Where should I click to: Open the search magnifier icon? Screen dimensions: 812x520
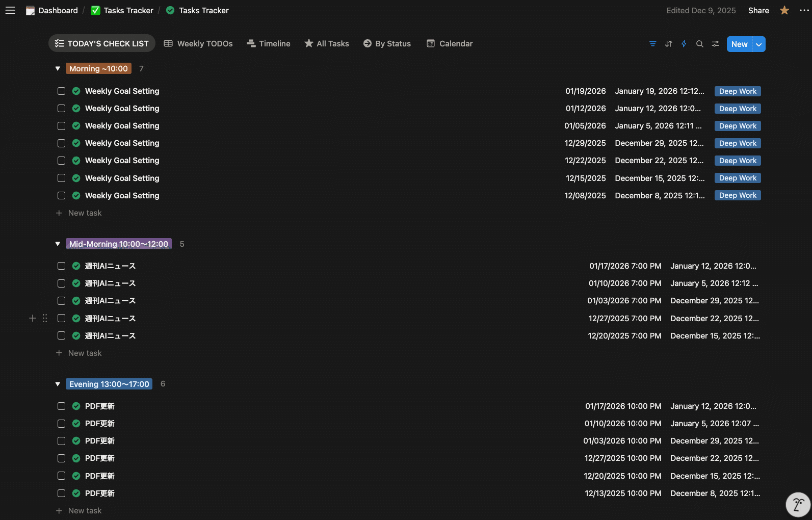tap(700, 44)
